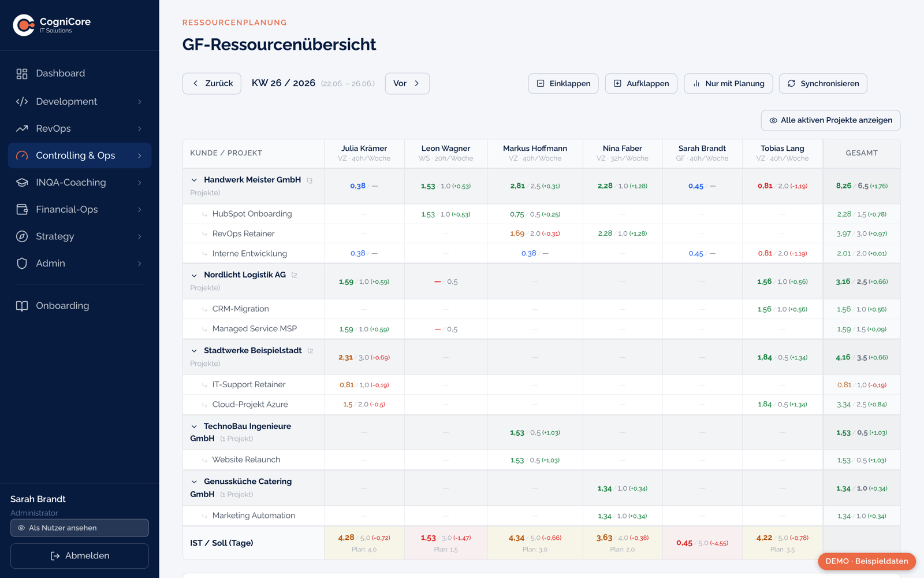Open the Development menu item
The height and width of the screenshot is (578, 924).
coord(80,102)
